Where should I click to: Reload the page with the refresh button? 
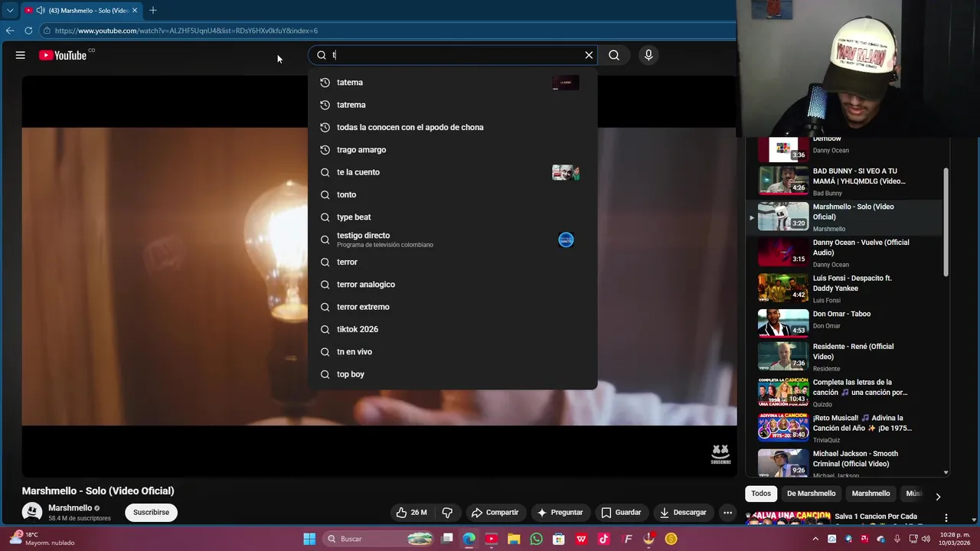28,31
